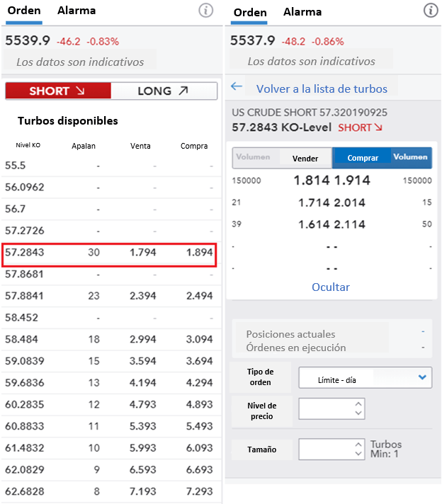The image size is (442, 504).
Task: Click Órdenes en ejecución label
Action: [x=296, y=348]
